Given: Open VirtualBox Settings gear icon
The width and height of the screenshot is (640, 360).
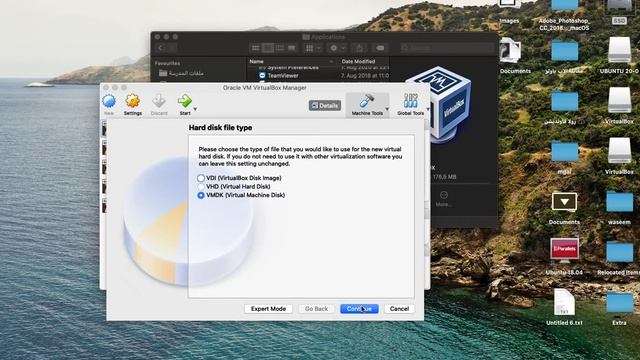Looking at the screenshot, I should (x=133, y=101).
